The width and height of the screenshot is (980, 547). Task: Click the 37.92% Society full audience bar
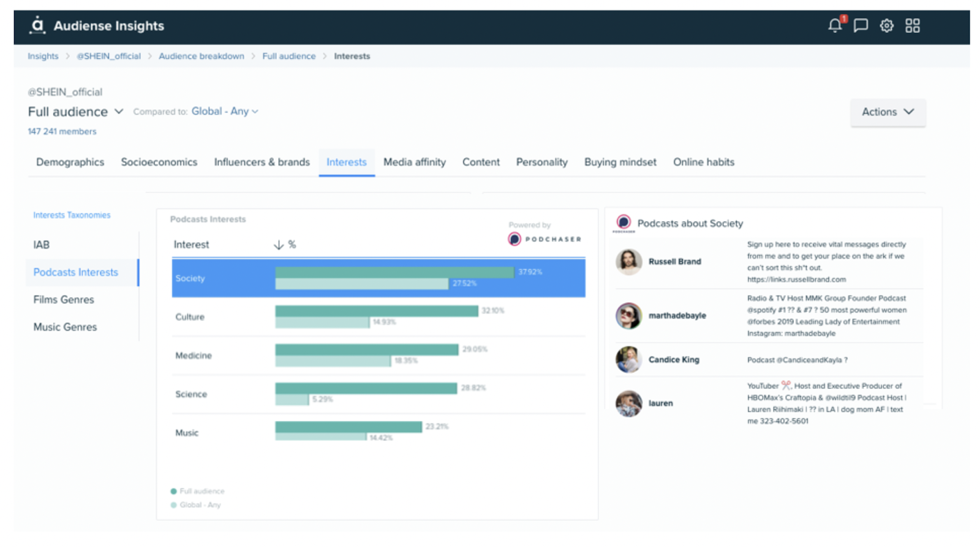tap(394, 272)
